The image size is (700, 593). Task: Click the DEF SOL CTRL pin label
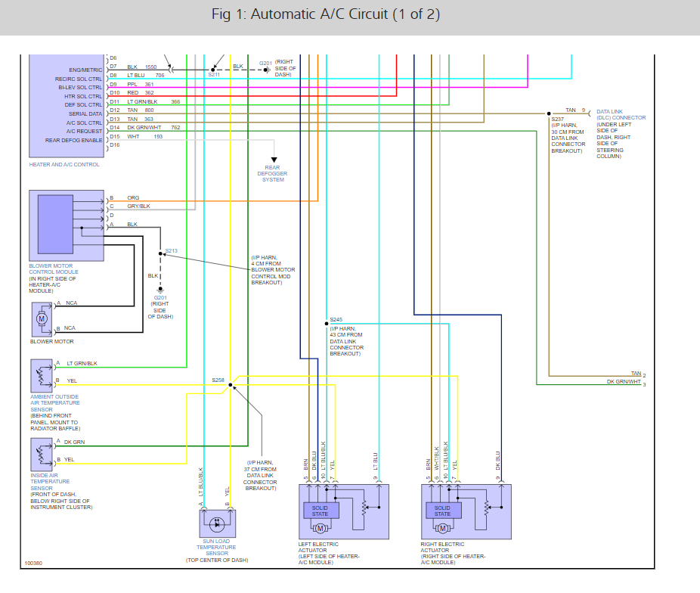click(83, 105)
